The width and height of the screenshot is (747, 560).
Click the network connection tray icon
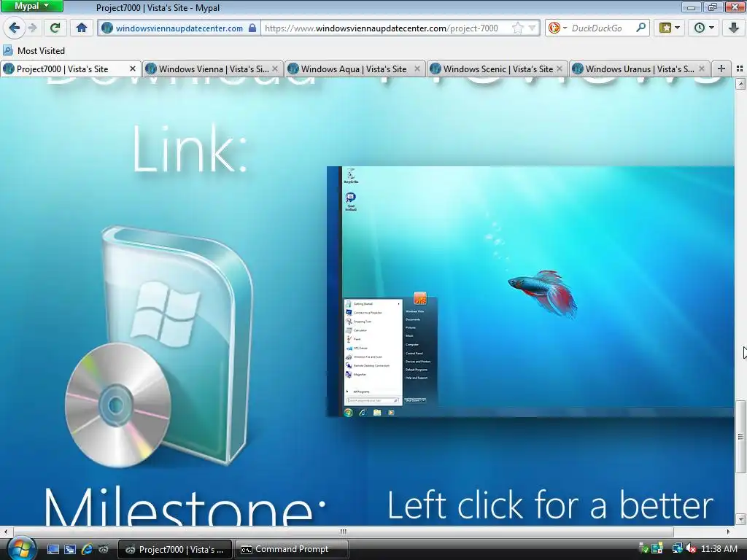(677, 549)
